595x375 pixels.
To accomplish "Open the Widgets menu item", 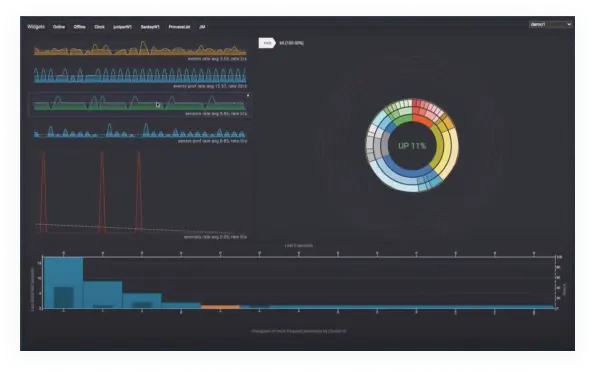I will click(x=36, y=27).
